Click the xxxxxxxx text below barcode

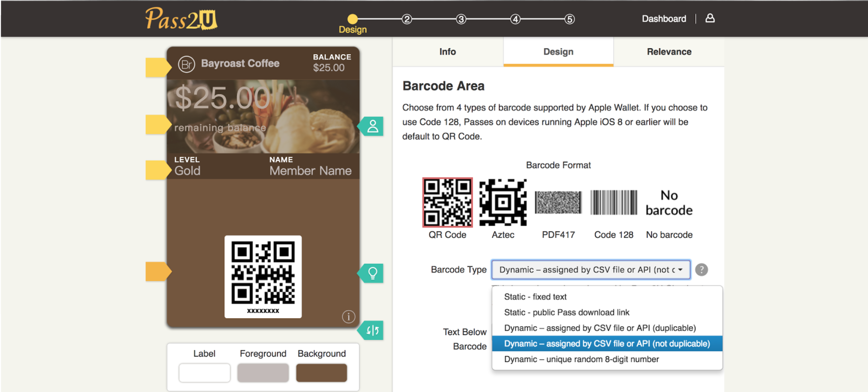[x=263, y=310]
